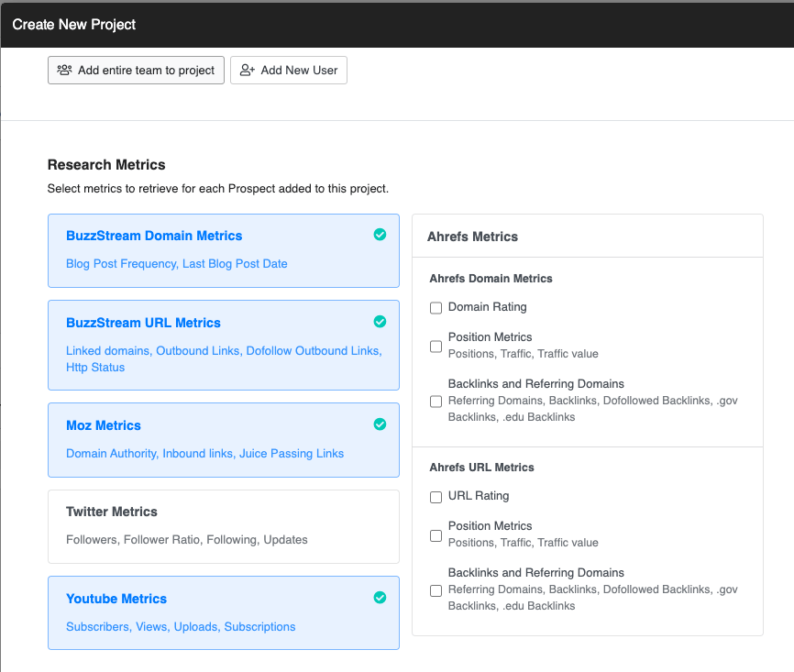Click the team icon on Add entire team button

[63, 70]
